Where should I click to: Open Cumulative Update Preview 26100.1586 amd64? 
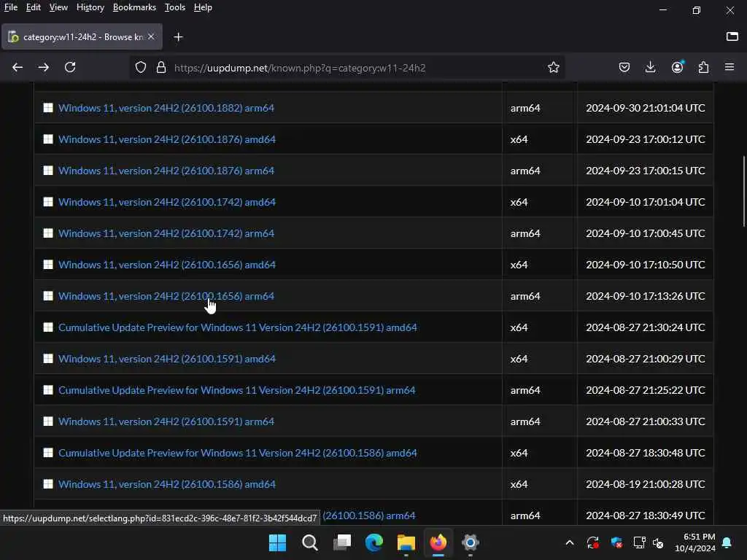238,453
